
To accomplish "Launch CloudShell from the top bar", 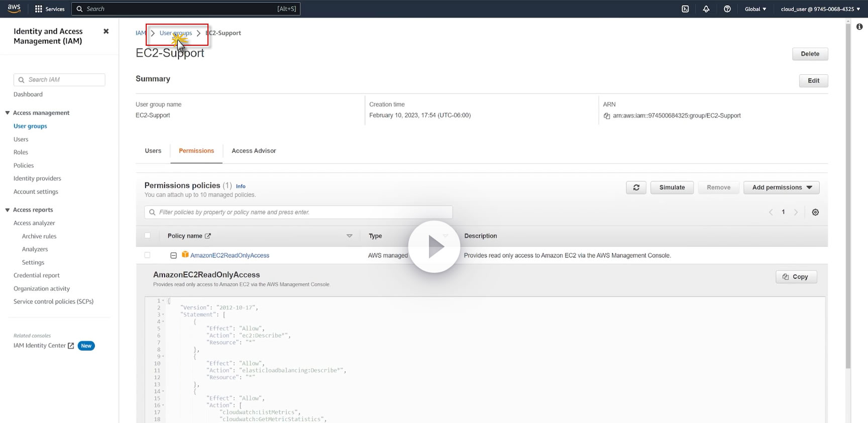I will pos(685,9).
